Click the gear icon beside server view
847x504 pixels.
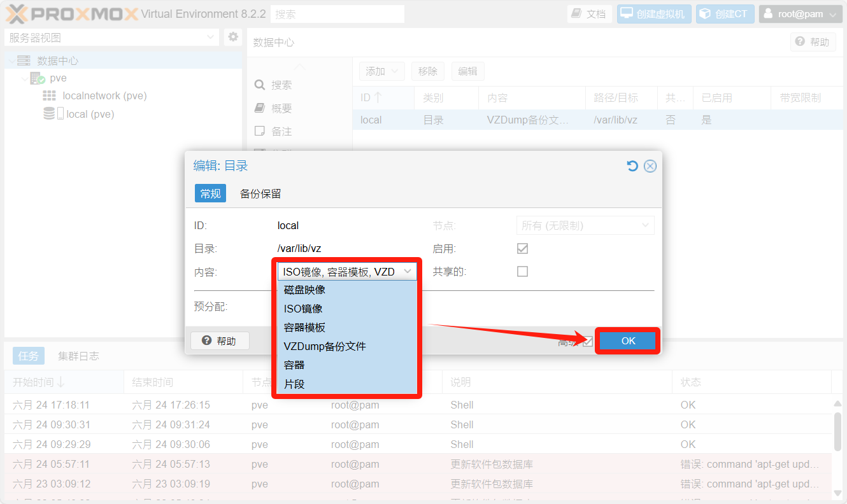click(x=233, y=37)
